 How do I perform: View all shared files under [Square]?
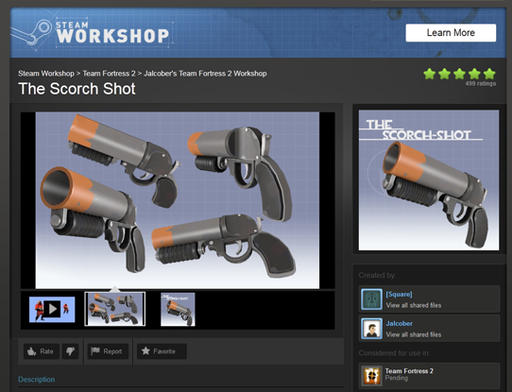[413, 305]
